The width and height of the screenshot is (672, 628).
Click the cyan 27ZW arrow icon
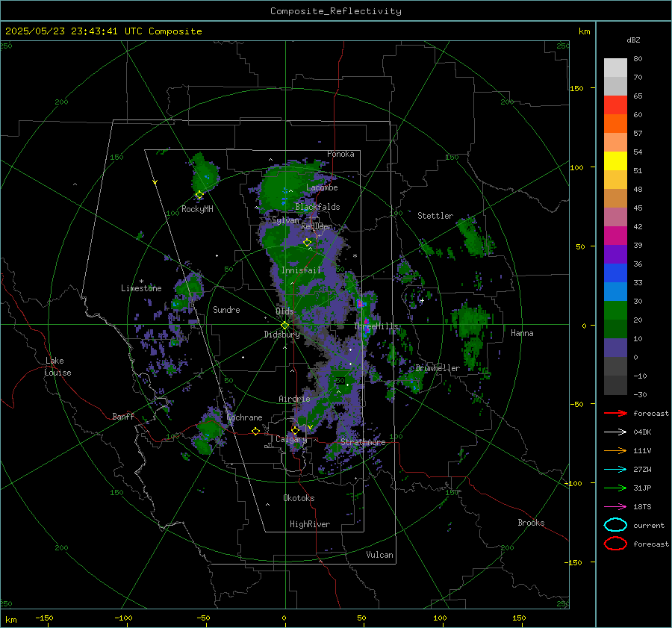pos(615,470)
